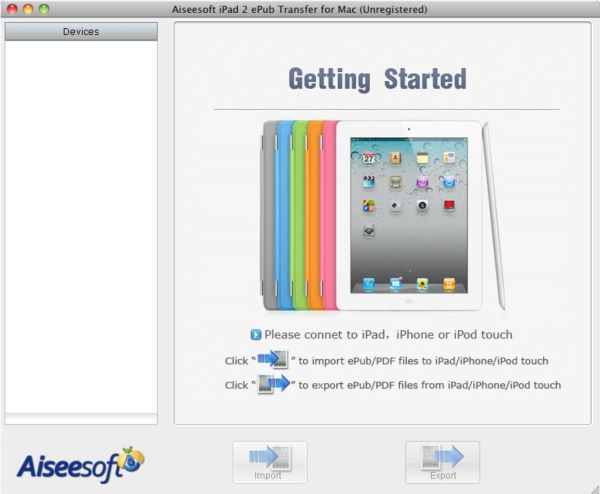Click 'Please connet to iPad, iPhone or iPod touch' text

pyautogui.click(x=388, y=335)
